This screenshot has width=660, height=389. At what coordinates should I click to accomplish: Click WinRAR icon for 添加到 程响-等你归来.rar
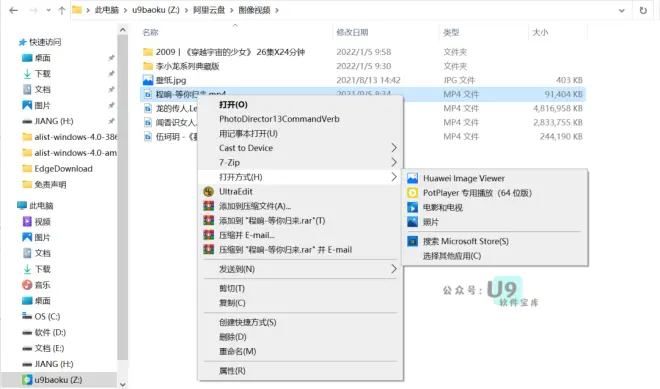pos(208,221)
